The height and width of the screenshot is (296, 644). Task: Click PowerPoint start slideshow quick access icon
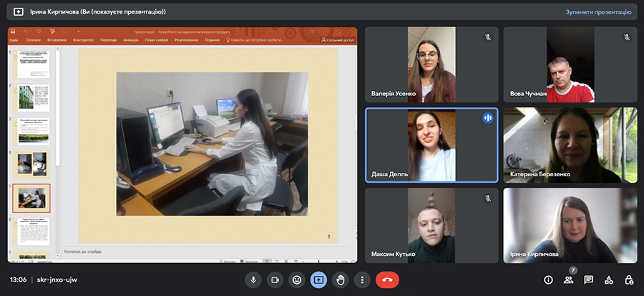[52, 32]
